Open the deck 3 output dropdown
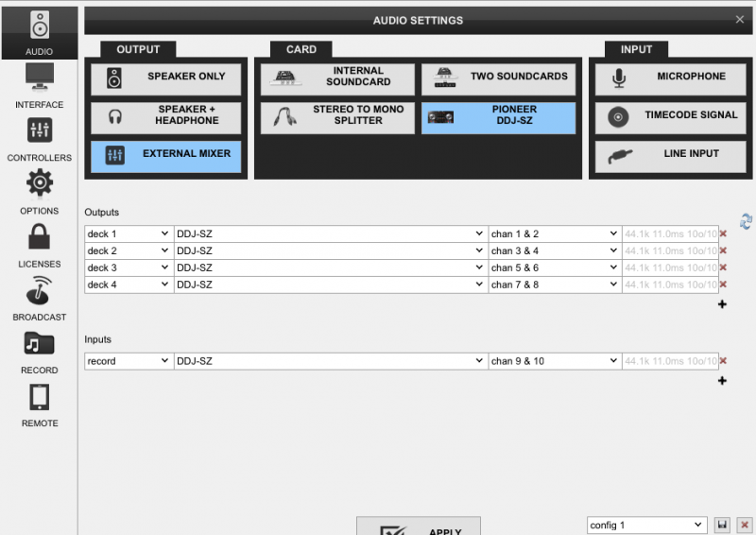Screen dimensions: 756x535 [x=129, y=267]
